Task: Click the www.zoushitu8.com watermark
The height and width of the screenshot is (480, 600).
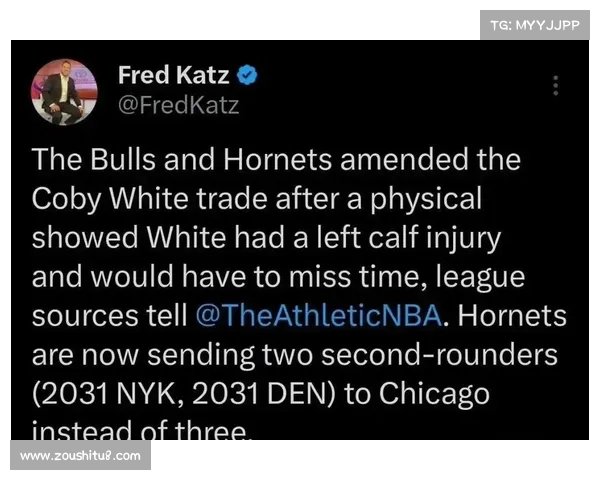Action: tap(80, 456)
